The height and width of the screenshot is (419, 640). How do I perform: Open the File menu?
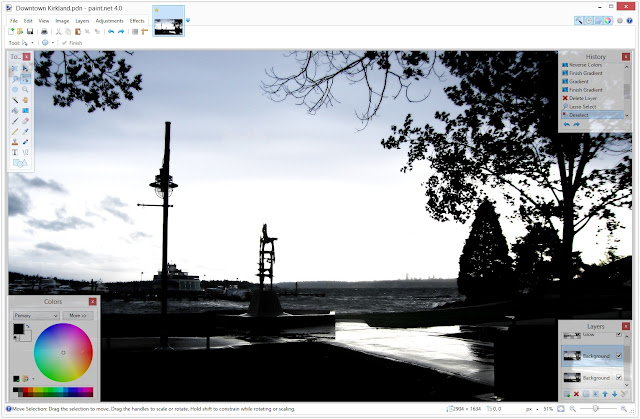pyautogui.click(x=14, y=21)
